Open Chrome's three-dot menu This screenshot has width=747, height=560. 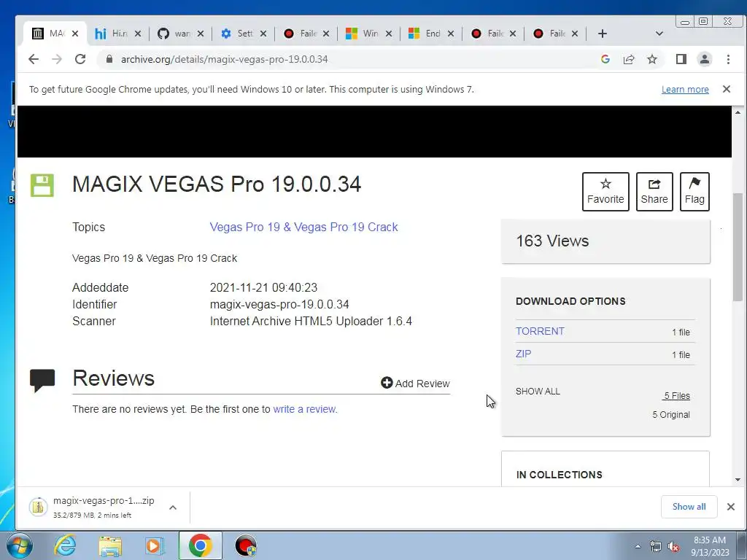728,59
